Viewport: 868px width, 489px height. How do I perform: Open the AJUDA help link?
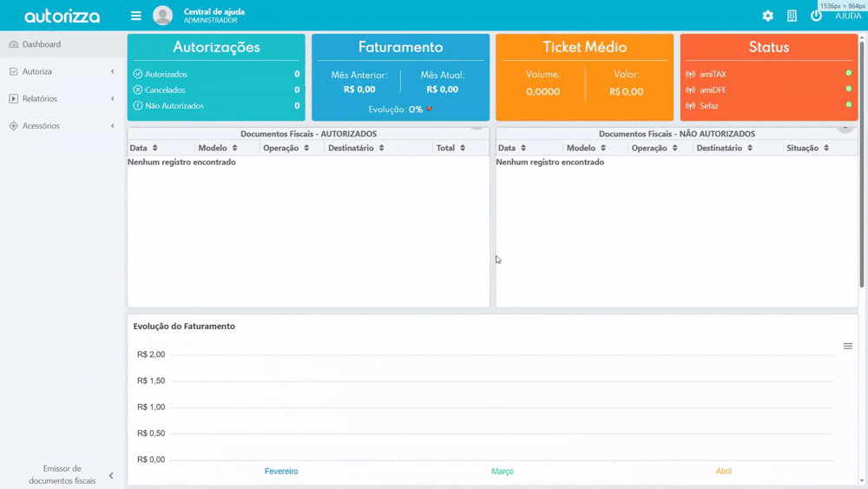tap(848, 16)
